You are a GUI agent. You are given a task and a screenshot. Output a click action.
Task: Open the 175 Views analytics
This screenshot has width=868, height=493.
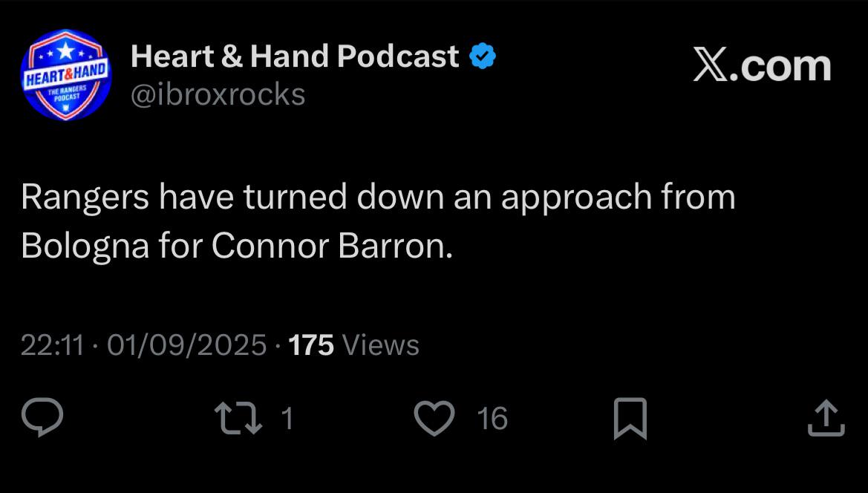[x=353, y=345]
